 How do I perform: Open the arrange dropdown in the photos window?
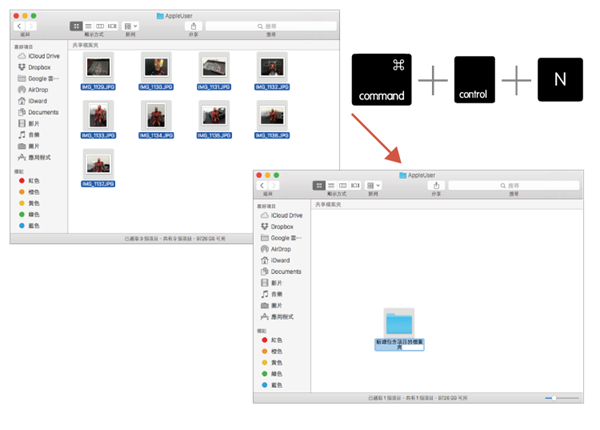pyautogui.click(x=130, y=26)
